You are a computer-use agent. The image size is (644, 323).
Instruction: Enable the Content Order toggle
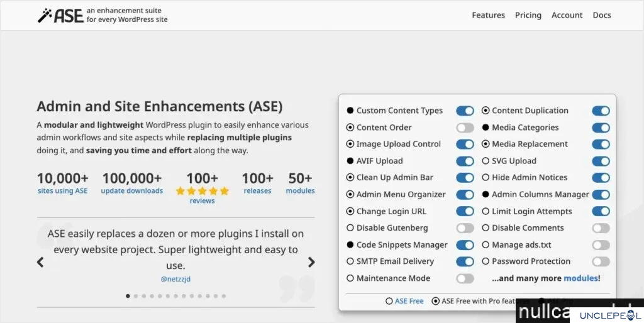point(465,128)
